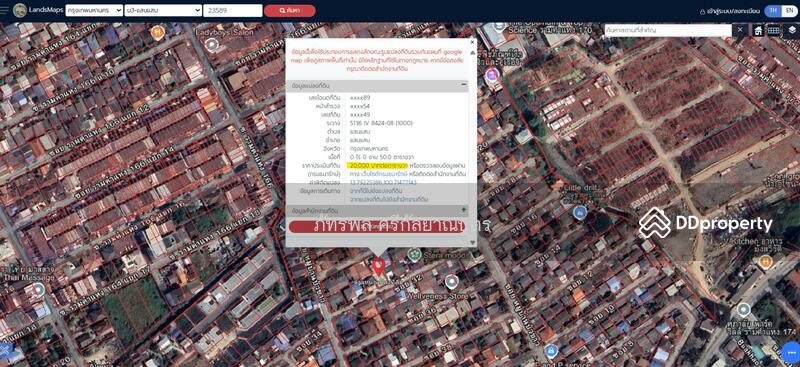The image size is (800, 367).
Task: Switch language to TH
Action: pos(773,10)
